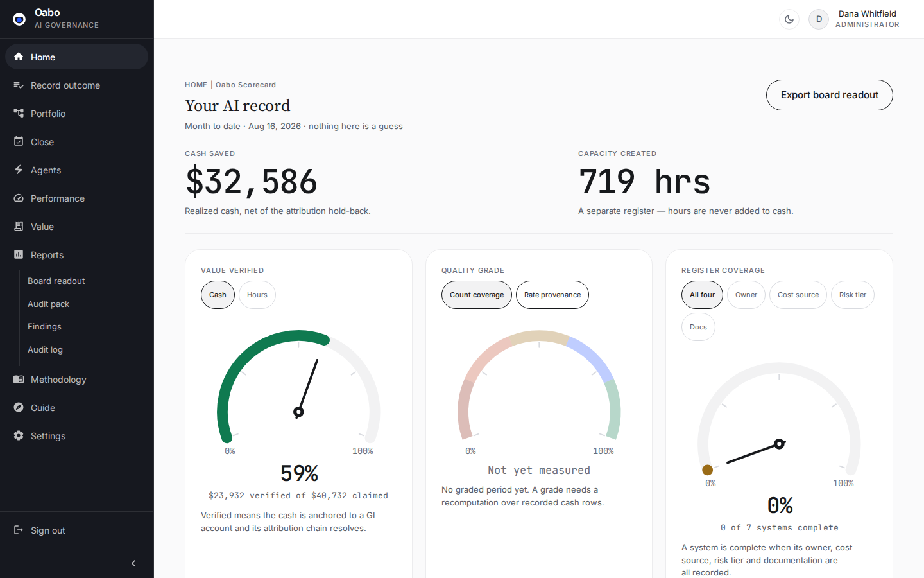Click the Record outcome icon
Viewport: 924px width, 578px height.
[x=19, y=85]
